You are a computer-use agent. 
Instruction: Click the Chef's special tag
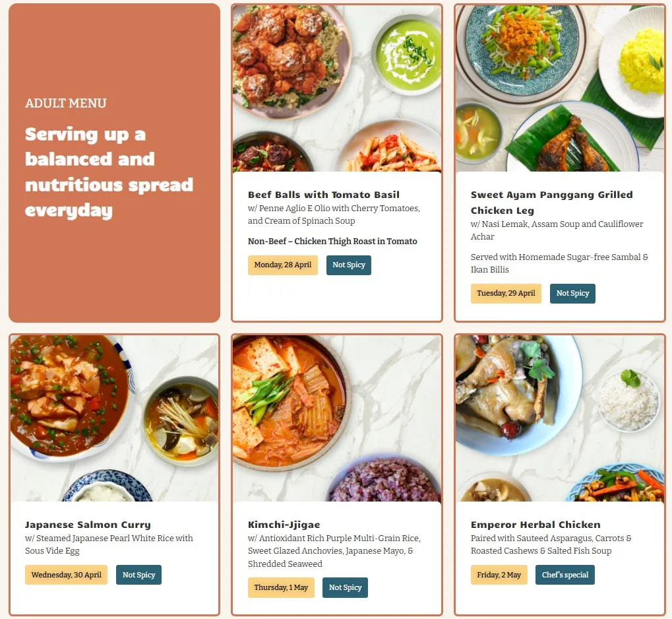[x=565, y=575]
